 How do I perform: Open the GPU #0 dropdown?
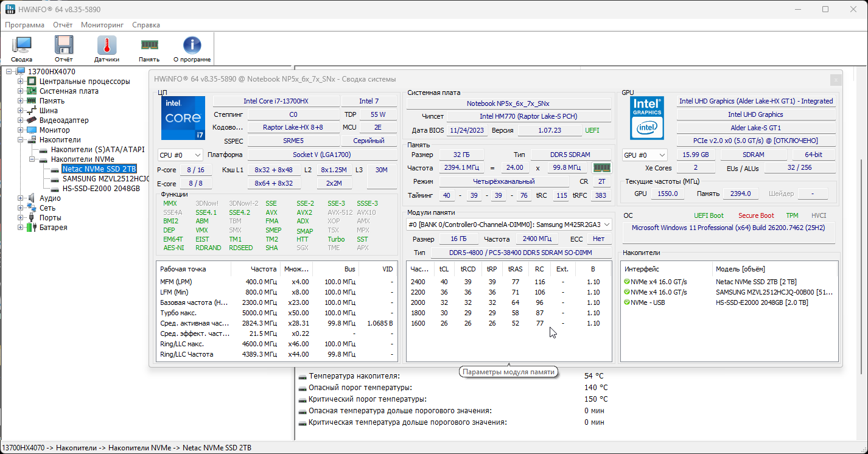click(x=645, y=155)
